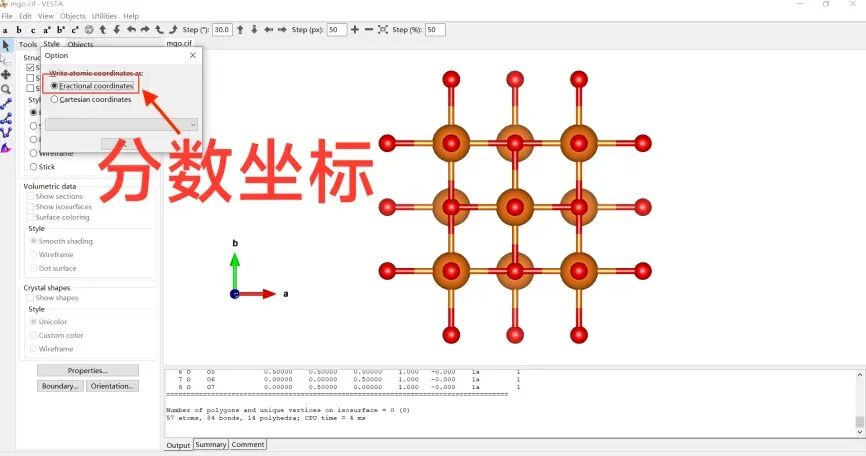Select Stick structural style
This screenshot has height=456, width=866.
coord(43,167)
